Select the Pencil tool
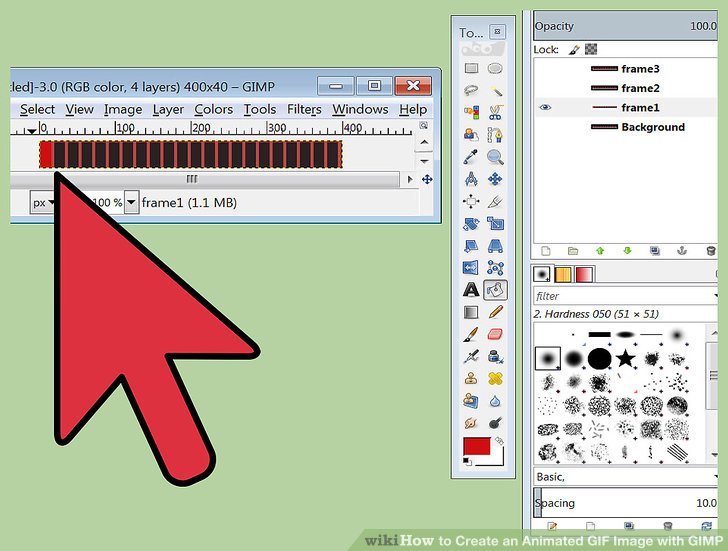Image resolution: width=728 pixels, height=551 pixels. click(x=495, y=312)
